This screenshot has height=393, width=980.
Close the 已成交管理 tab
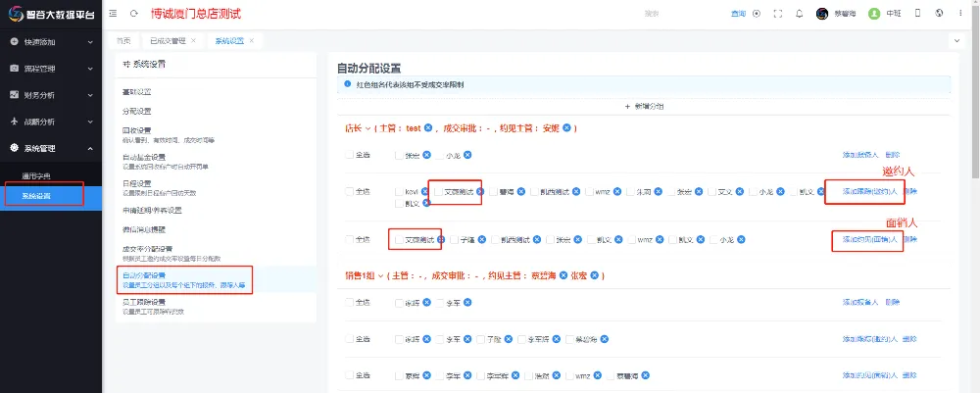click(x=193, y=40)
